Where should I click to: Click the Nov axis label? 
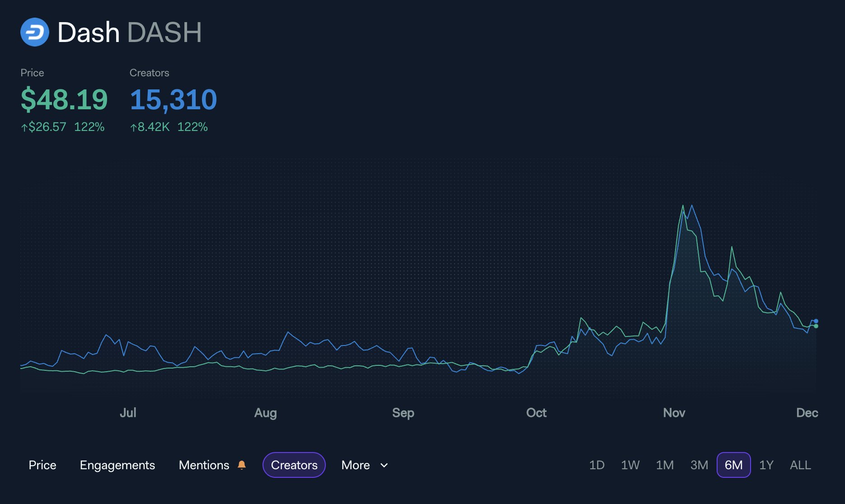[674, 412]
